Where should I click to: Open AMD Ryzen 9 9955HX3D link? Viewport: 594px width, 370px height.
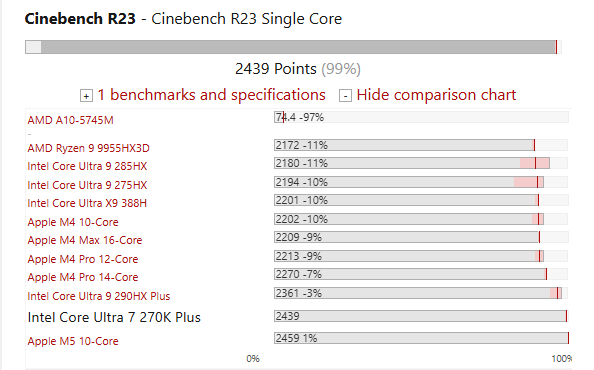click(88, 148)
